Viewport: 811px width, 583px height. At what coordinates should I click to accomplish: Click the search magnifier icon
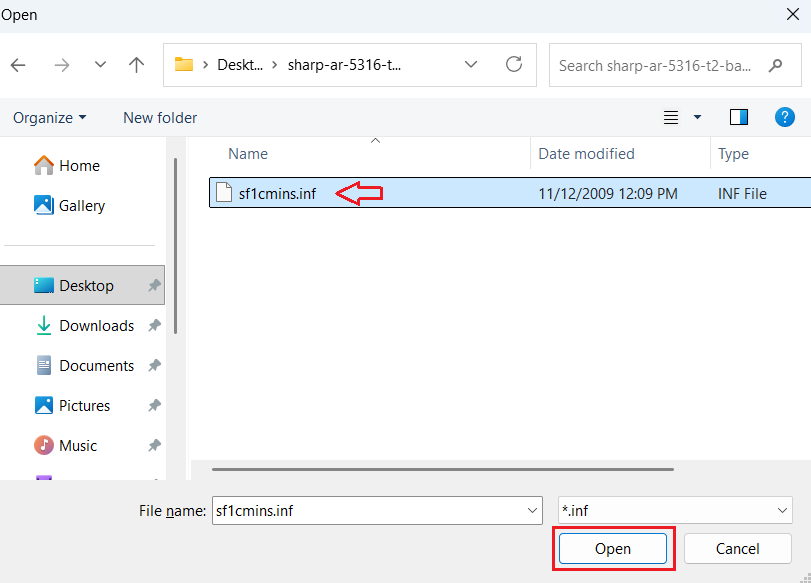tap(776, 66)
